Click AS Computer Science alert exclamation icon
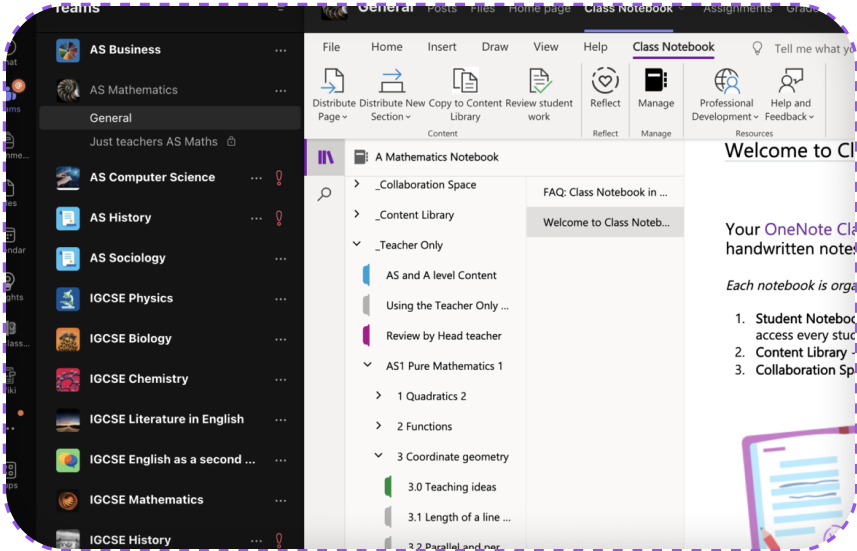Screen dimensions: 857x551 coord(279,178)
